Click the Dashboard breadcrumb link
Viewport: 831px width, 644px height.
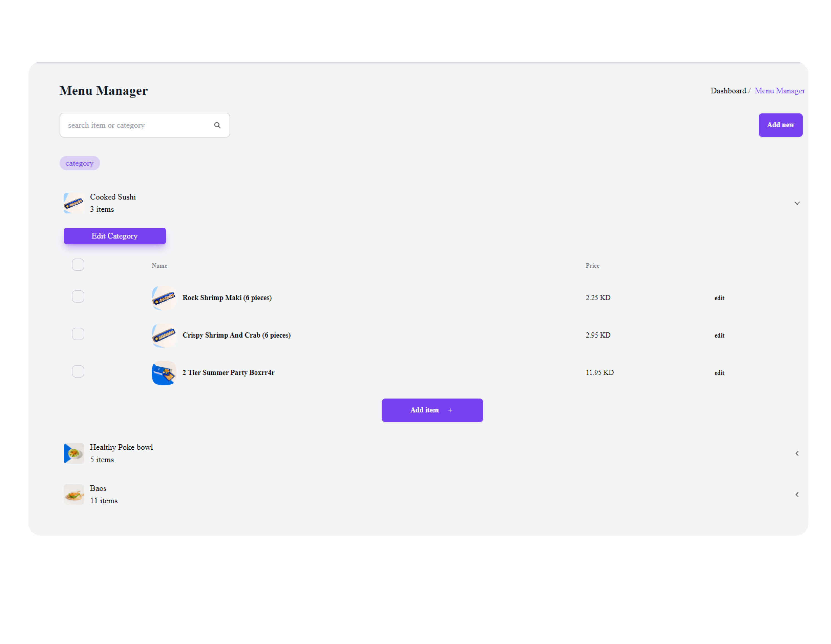coord(728,91)
